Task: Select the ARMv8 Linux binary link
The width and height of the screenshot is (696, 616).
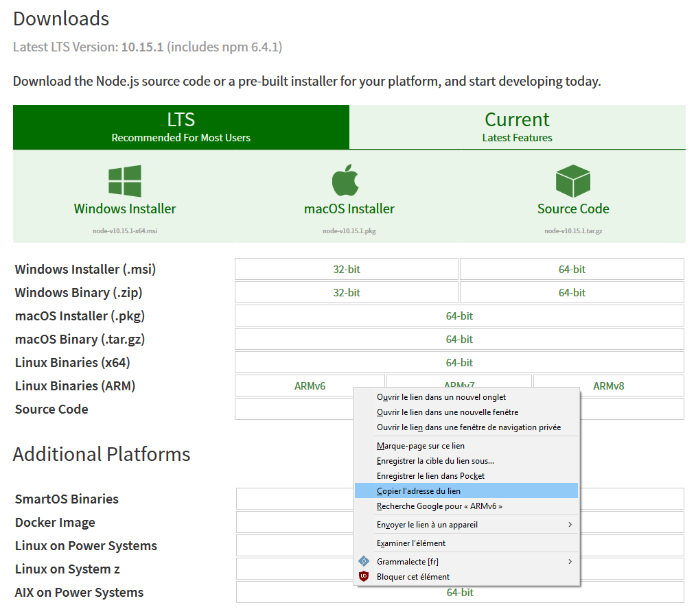Action: point(609,386)
